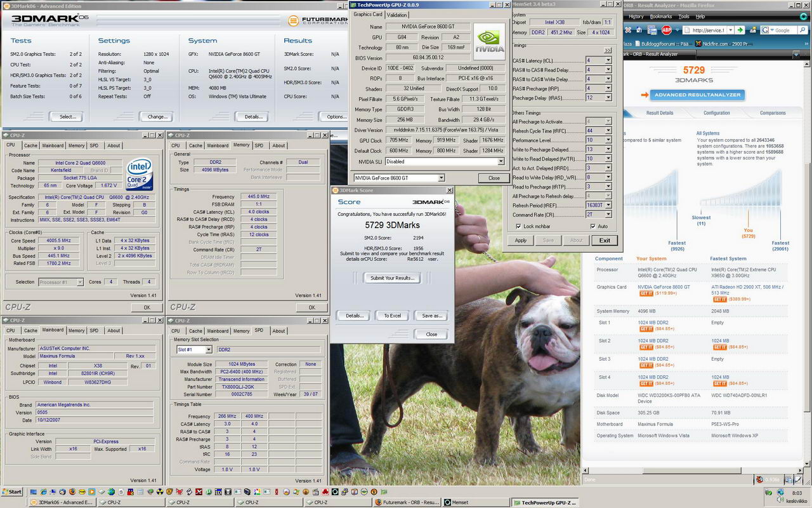Open Adblock Plus ABP icon in Firefox
This screenshot has height=508, width=812.
667,30
